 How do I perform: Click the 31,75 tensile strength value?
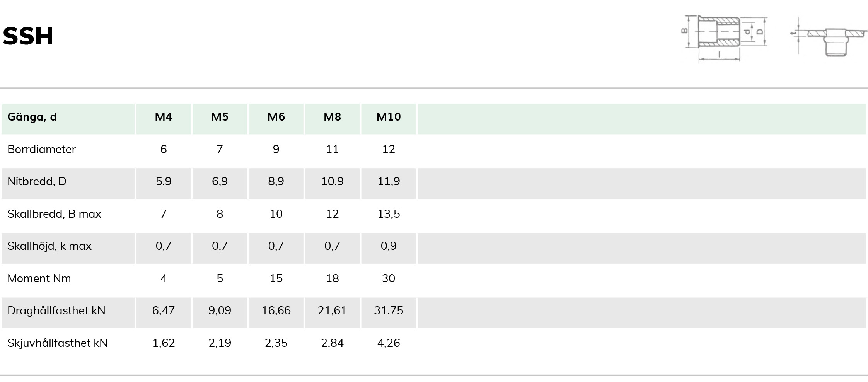coord(389,310)
